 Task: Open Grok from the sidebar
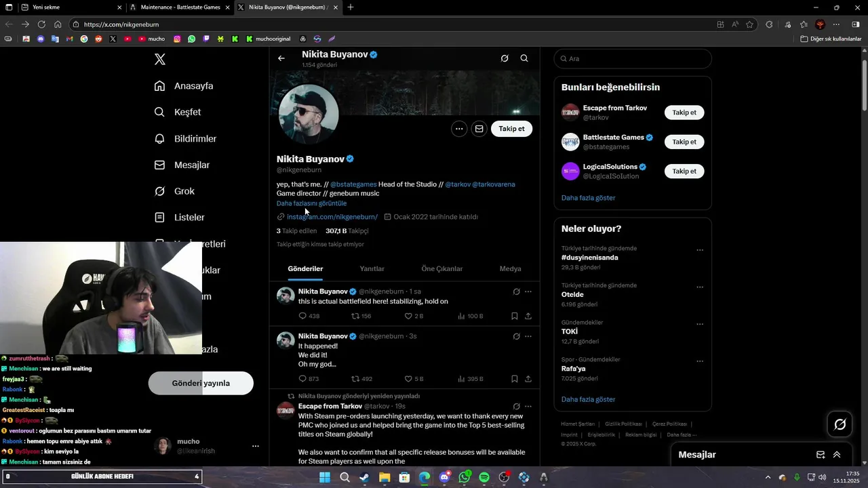coord(174,192)
